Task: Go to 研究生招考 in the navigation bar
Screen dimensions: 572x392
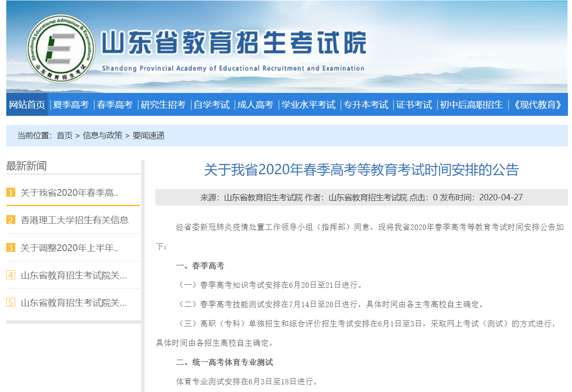Action: pyautogui.click(x=163, y=105)
